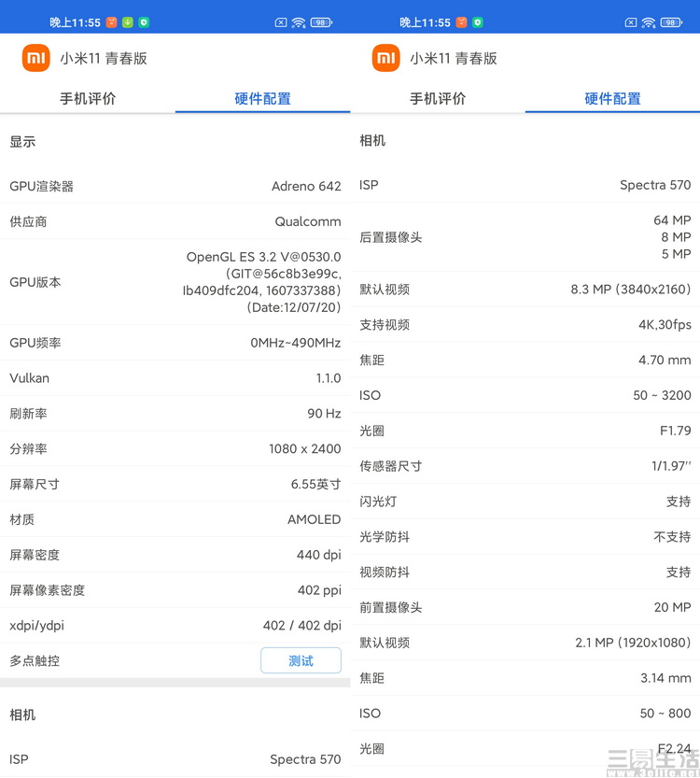The height and width of the screenshot is (778, 700).
Task: Select the 64 MP rear camera value
Action: [672, 219]
